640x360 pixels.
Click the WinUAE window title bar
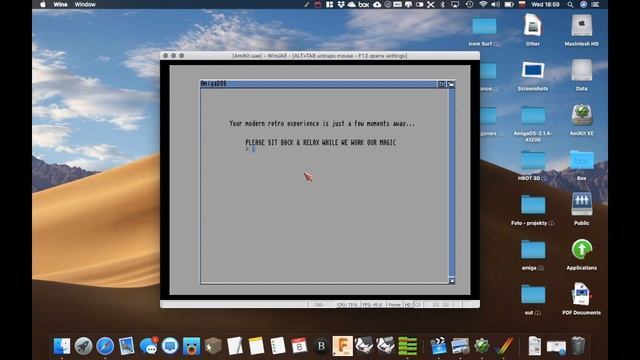coord(320,56)
